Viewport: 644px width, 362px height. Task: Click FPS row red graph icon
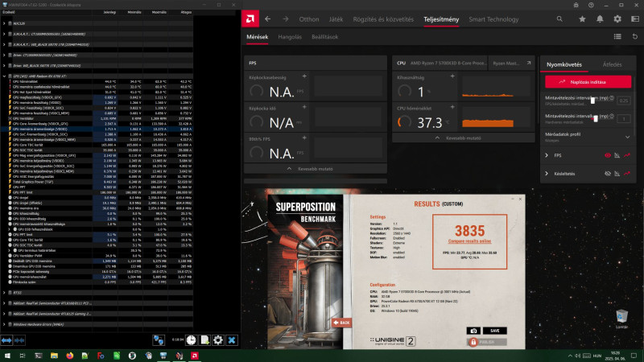point(627,155)
